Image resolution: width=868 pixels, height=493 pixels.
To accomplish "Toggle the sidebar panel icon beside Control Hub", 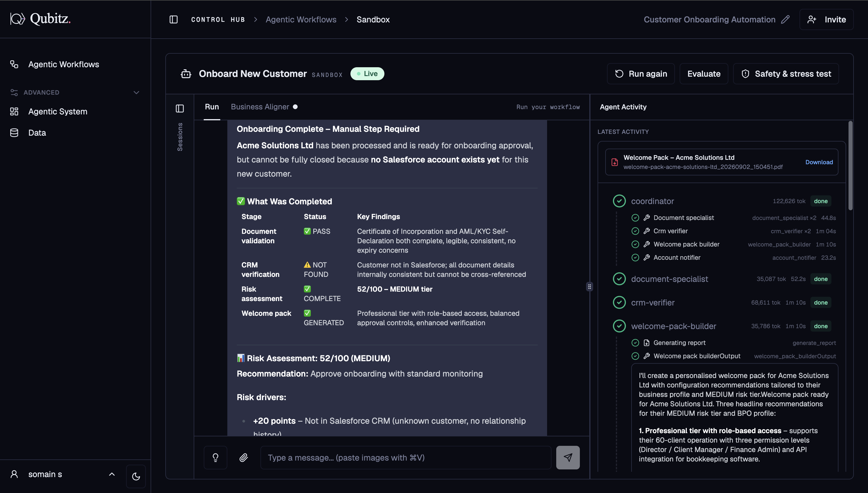I will (174, 19).
